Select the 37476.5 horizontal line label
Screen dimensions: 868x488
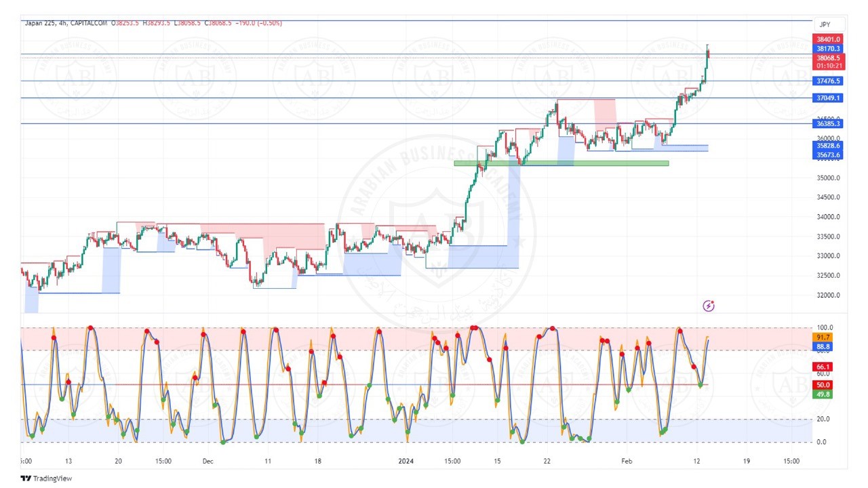point(828,81)
